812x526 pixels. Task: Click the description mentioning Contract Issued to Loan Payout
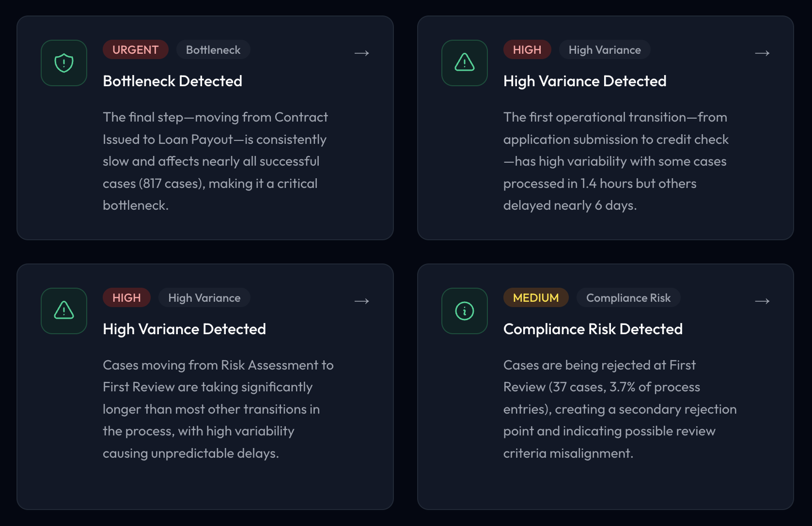215,161
